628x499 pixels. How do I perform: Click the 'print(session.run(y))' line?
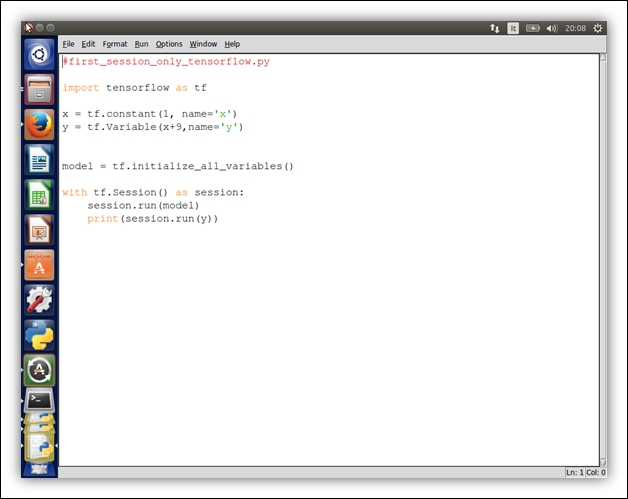[x=153, y=219]
